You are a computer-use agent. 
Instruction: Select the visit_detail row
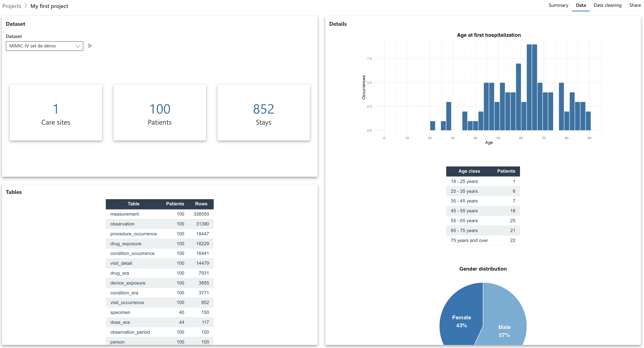pos(160,263)
